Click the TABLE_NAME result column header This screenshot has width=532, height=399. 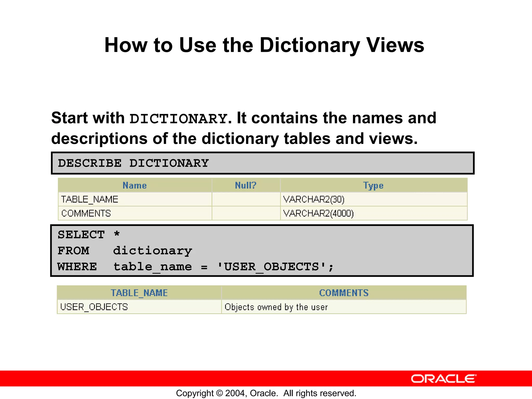pos(139,293)
